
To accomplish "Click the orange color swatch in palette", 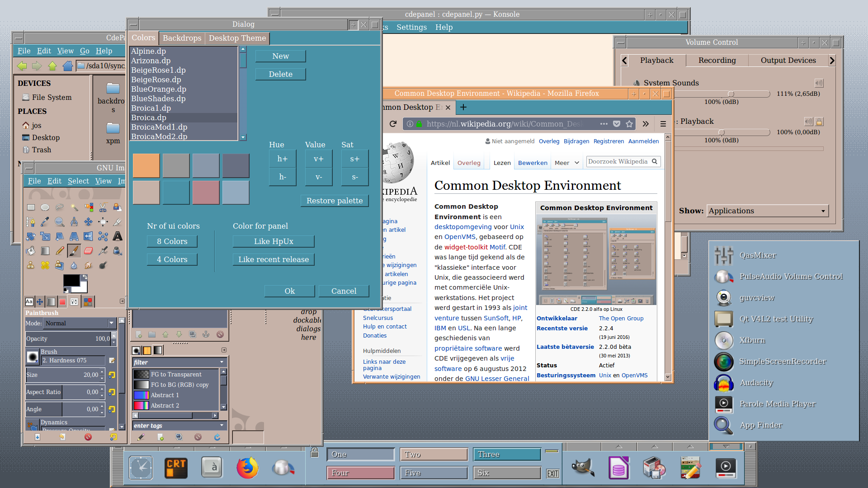I will pos(146,165).
